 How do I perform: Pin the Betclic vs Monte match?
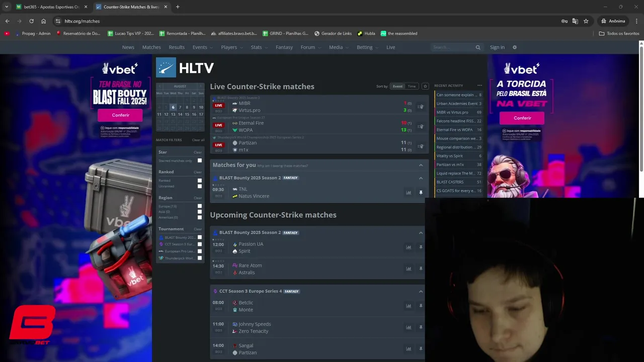pos(421,306)
